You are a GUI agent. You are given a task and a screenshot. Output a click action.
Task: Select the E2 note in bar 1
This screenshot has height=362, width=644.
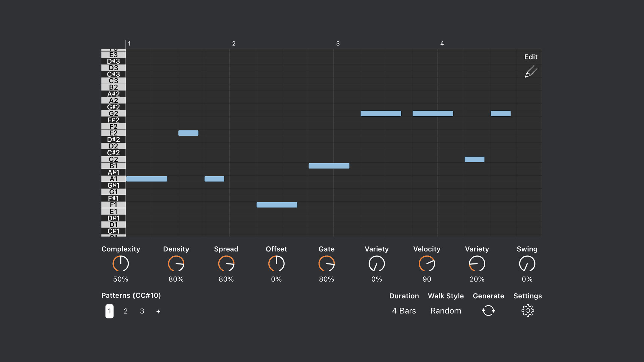click(x=188, y=133)
